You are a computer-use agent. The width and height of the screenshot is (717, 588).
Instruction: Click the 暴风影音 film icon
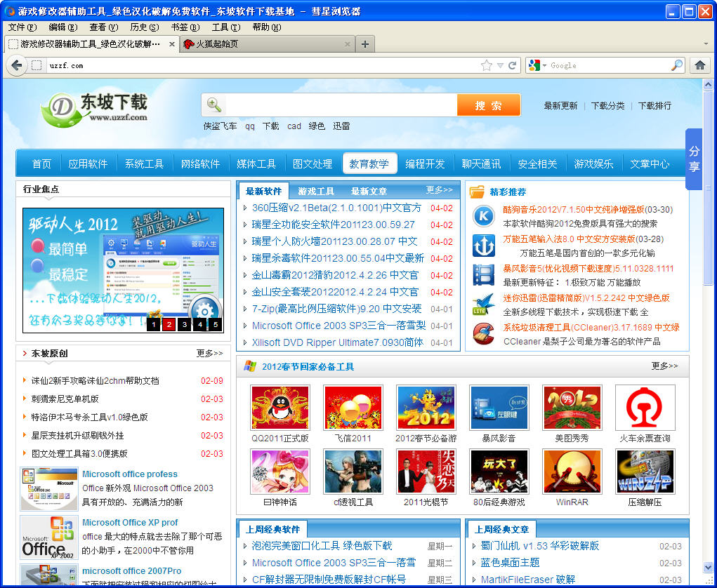click(x=484, y=275)
